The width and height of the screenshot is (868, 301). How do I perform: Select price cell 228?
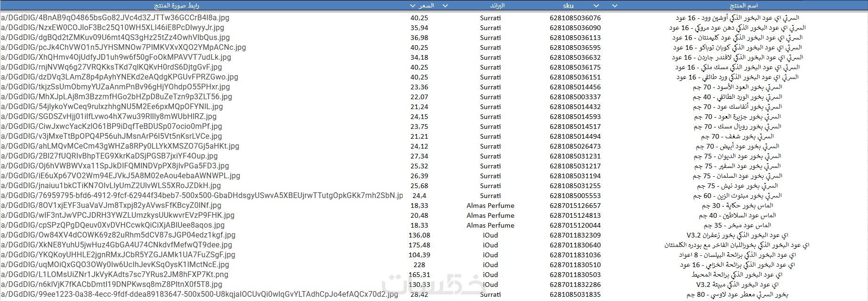pos(419,265)
